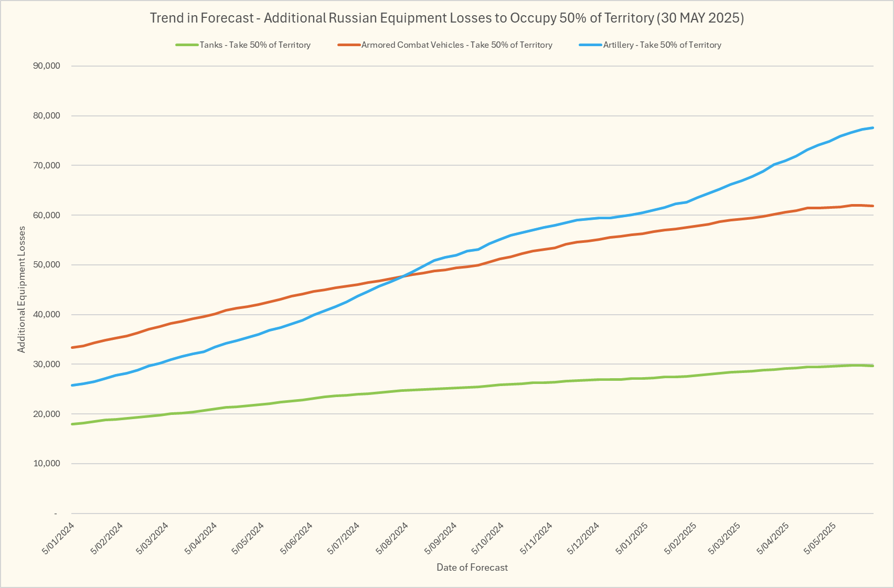Click the 5/05/2025 x-axis date label
The image size is (894, 588).
[820, 539]
